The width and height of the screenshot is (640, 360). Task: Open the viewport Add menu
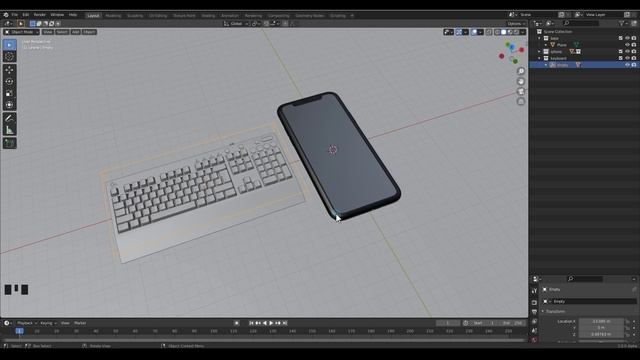pyautogui.click(x=76, y=32)
